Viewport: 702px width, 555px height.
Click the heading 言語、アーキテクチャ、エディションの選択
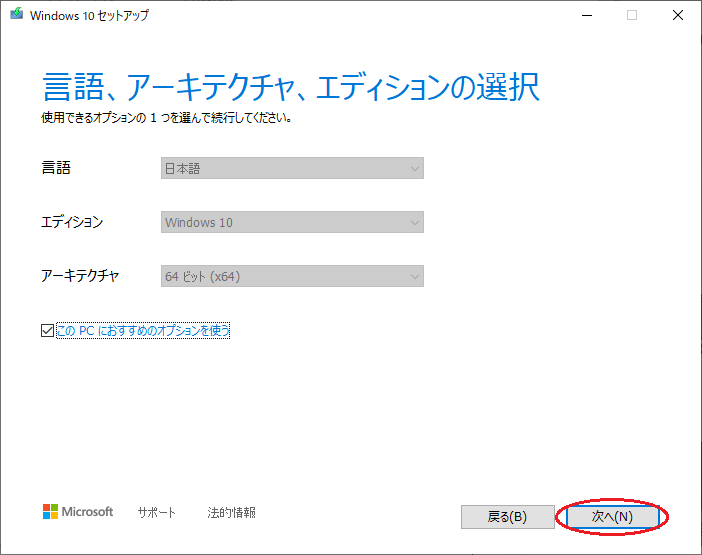[x=291, y=87]
